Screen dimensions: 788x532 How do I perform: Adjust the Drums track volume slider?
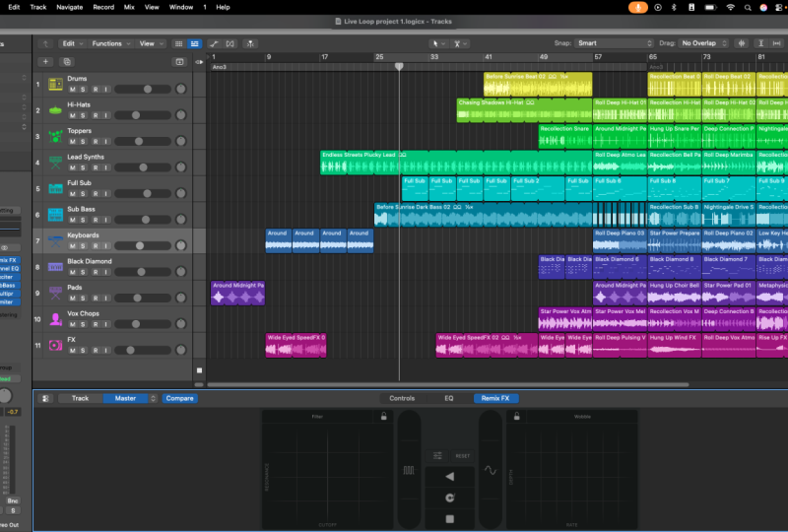tap(143, 89)
